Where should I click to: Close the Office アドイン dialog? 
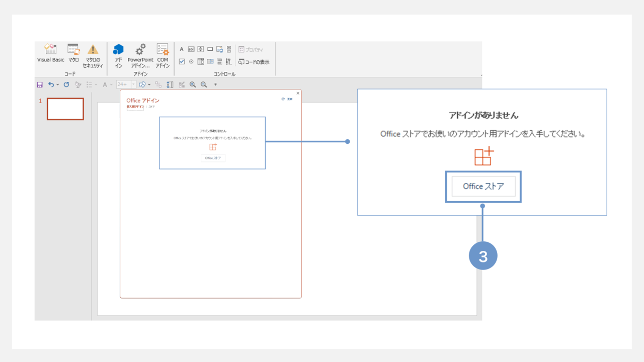pyautogui.click(x=298, y=93)
